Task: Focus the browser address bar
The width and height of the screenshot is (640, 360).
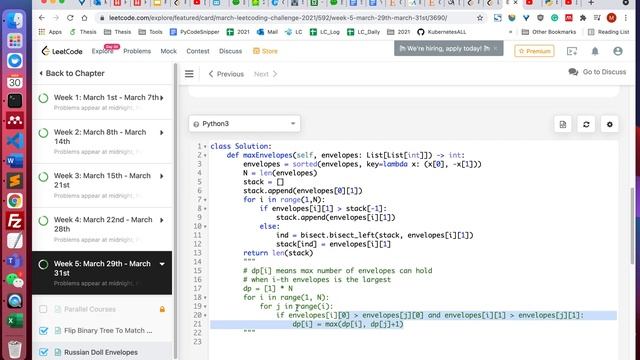Action: pos(278,18)
